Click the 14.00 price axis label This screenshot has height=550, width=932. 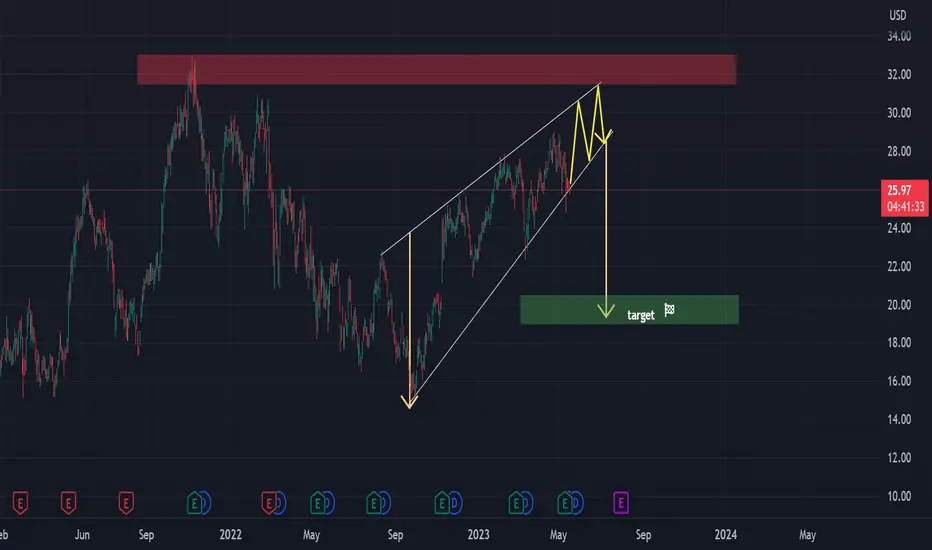pyautogui.click(x=899, y=419)
